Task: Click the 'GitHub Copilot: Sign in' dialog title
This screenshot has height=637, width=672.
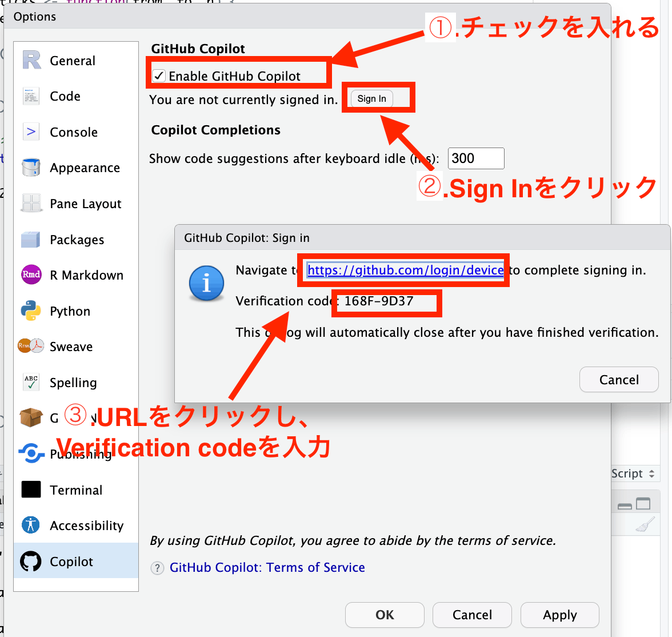Action: (x=247, y=238)
